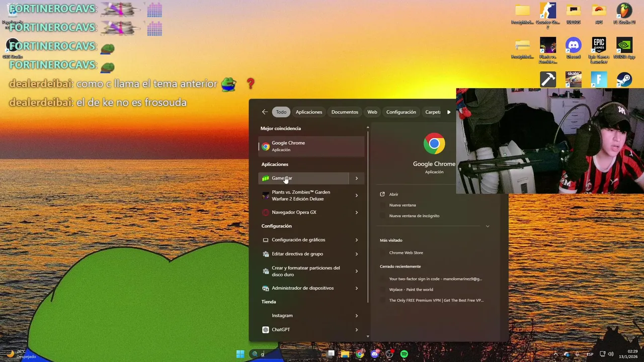Open the weather widget in taskbar

(21, 354)
